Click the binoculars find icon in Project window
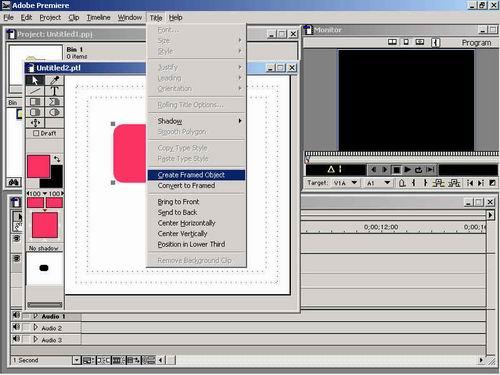This screenshot has height=375, width=500. pos(14,182)
